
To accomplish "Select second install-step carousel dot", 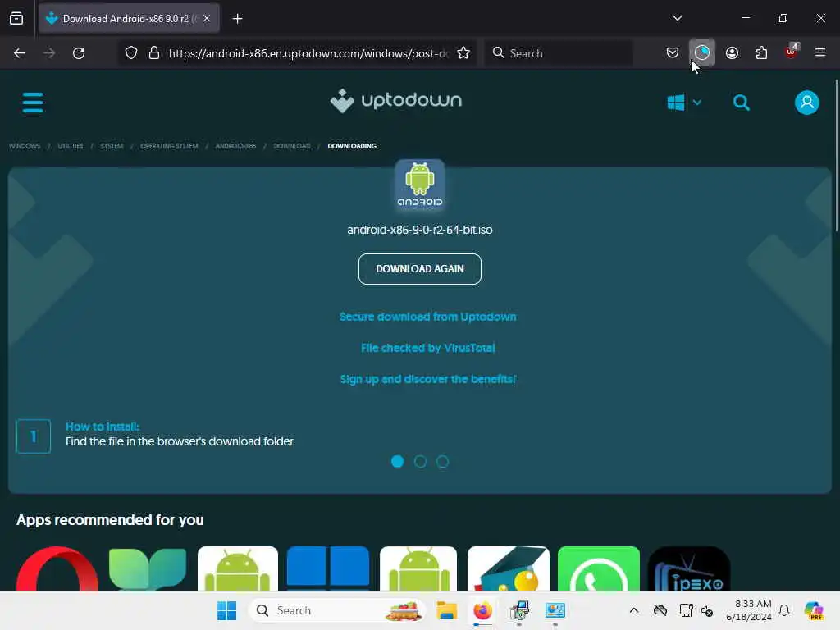I will pyautogui.click(x=420, y=461).
